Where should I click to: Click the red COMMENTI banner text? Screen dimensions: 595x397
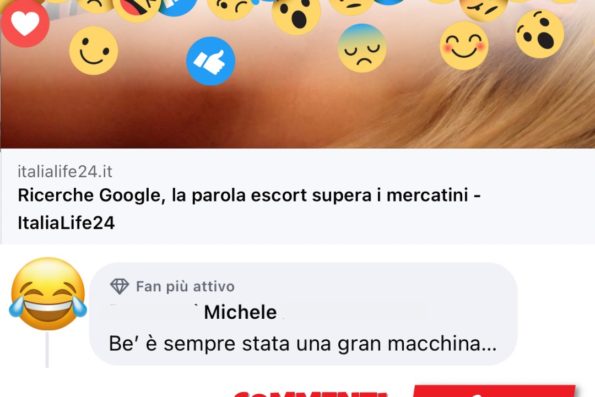click(311, 394)
